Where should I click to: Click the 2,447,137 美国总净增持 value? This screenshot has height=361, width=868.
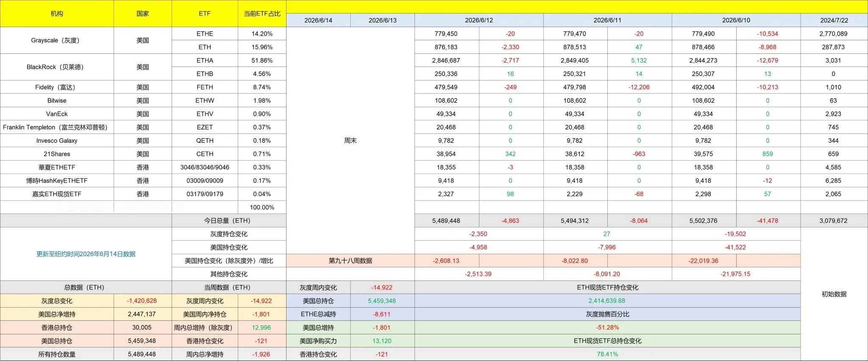(142, 314)
